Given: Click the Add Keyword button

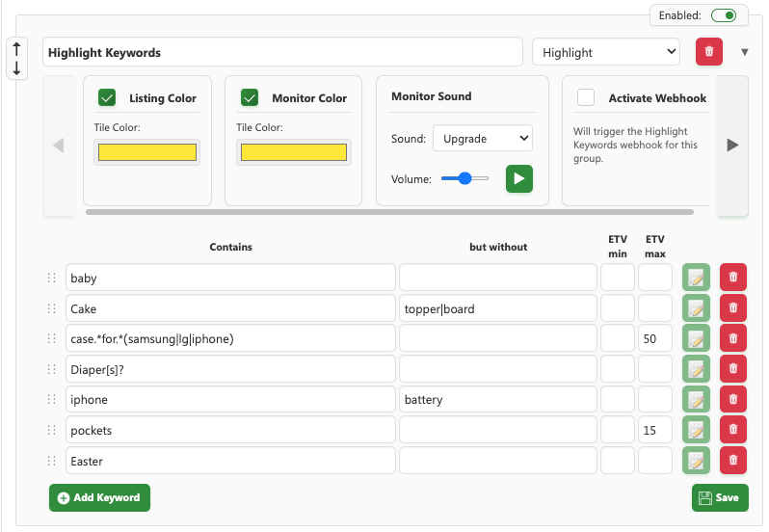Looking at the screenshot, I should [x=99, y=497].
